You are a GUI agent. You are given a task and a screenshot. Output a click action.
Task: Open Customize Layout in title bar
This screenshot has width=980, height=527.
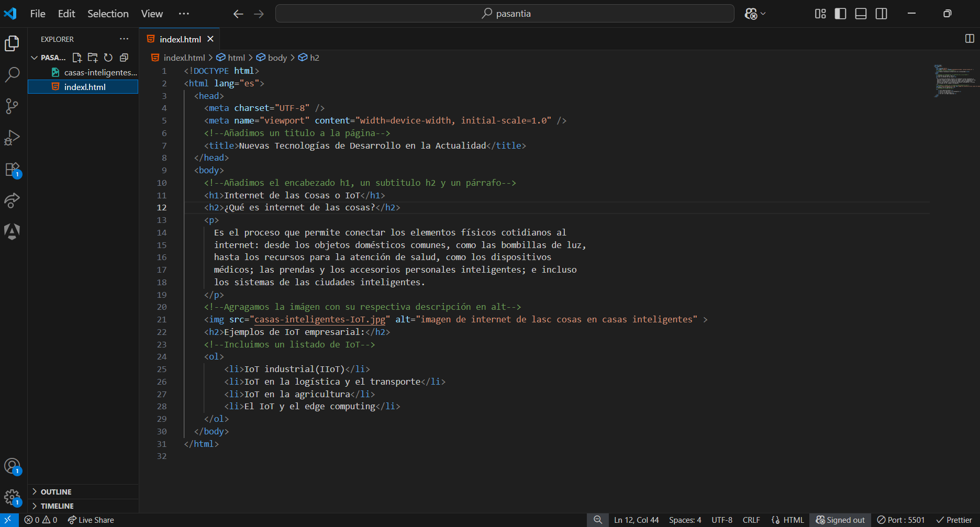pyautogui.click(x=820, y=14)
